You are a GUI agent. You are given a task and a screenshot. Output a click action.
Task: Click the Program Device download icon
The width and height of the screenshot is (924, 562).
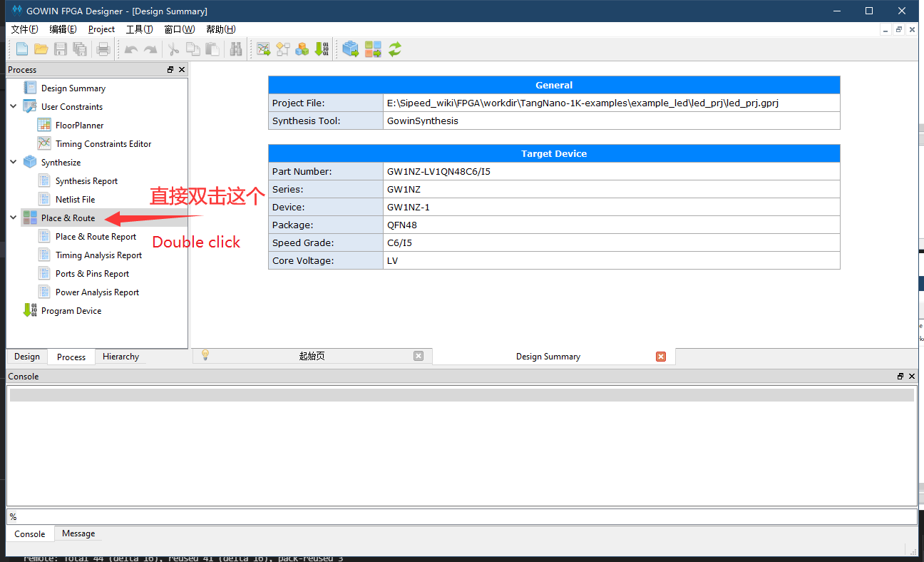tap(30, 310)
